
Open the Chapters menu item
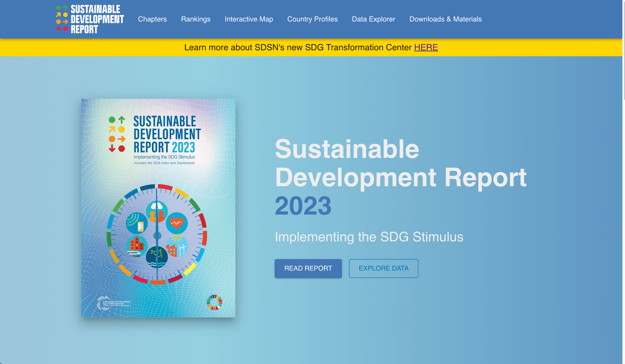(x=152, y=19)
